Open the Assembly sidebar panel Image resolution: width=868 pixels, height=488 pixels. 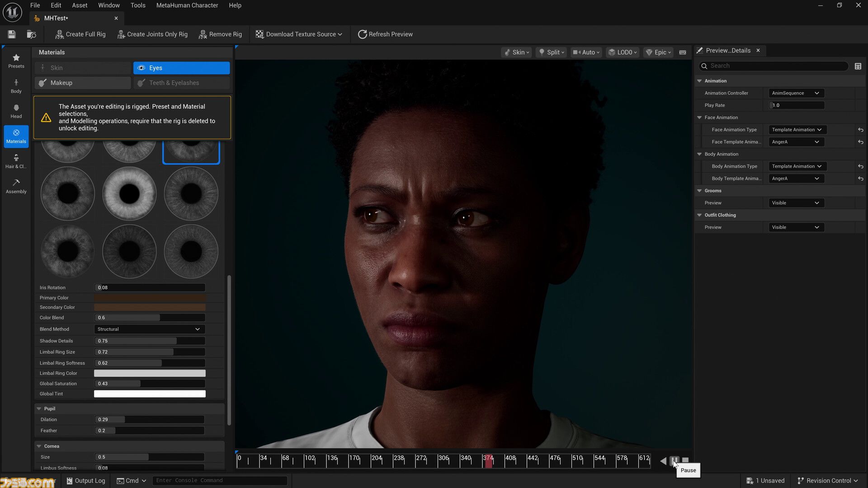tap(16, 186)
